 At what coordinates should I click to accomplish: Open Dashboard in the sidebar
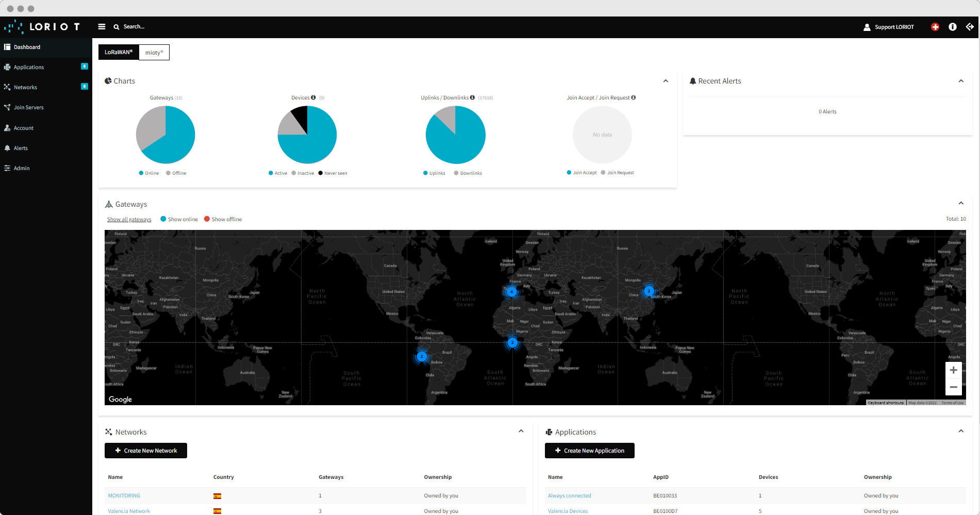pyautogui.click(x=46, y=47)
